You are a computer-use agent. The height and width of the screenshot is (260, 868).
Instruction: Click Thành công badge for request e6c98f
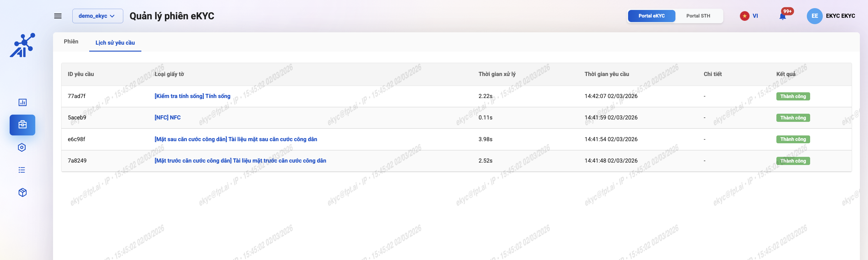[x=793, y=139]
